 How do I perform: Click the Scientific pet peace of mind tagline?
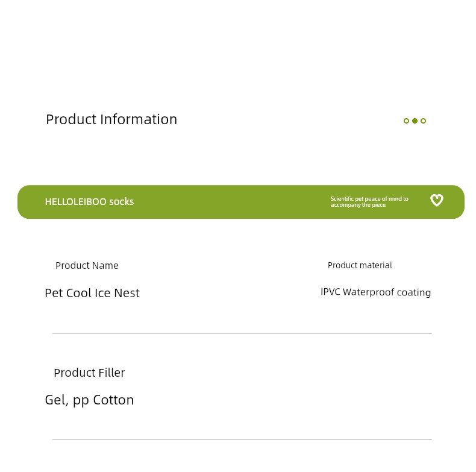(x=369, y=202)
